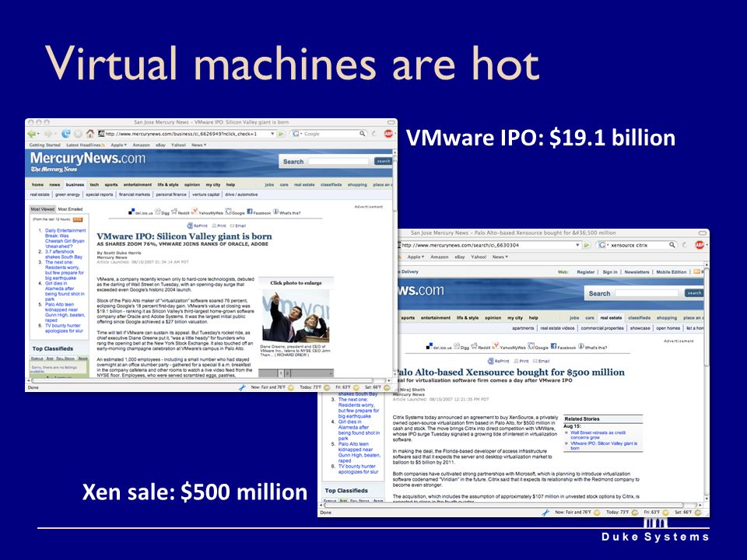The height and width of the screenshot is (560, 747).
Task: Click the green Go arrow in Xensource window
Action: pyautogui.click(x=587, y=245)
